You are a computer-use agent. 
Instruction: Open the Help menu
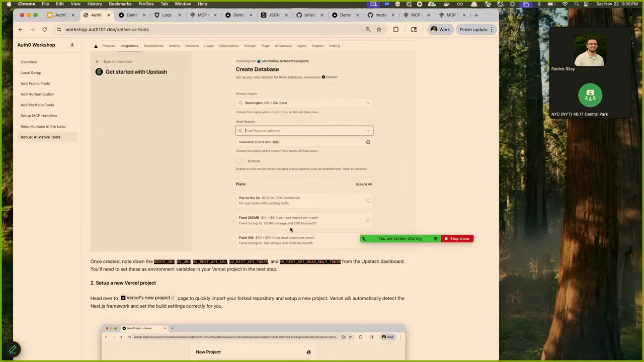click(202, 4)
